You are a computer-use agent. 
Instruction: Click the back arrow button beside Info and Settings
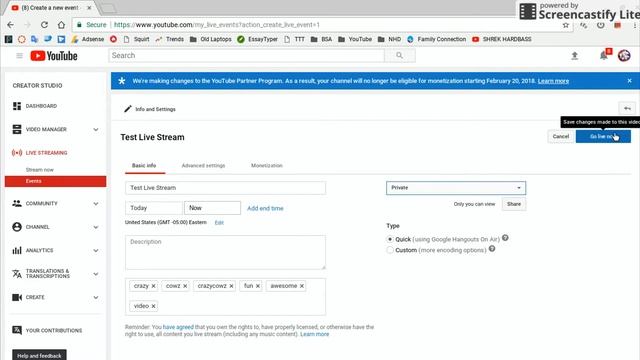tap(627, 109)
